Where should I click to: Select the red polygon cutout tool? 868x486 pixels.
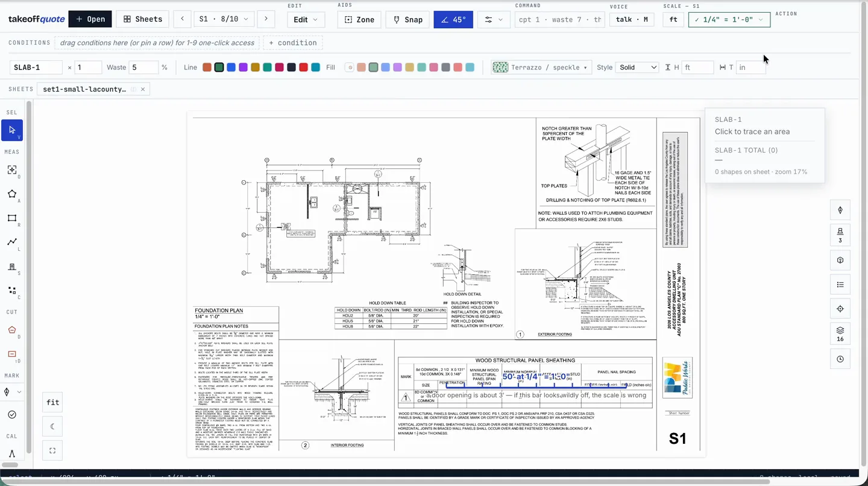(12, 330)
